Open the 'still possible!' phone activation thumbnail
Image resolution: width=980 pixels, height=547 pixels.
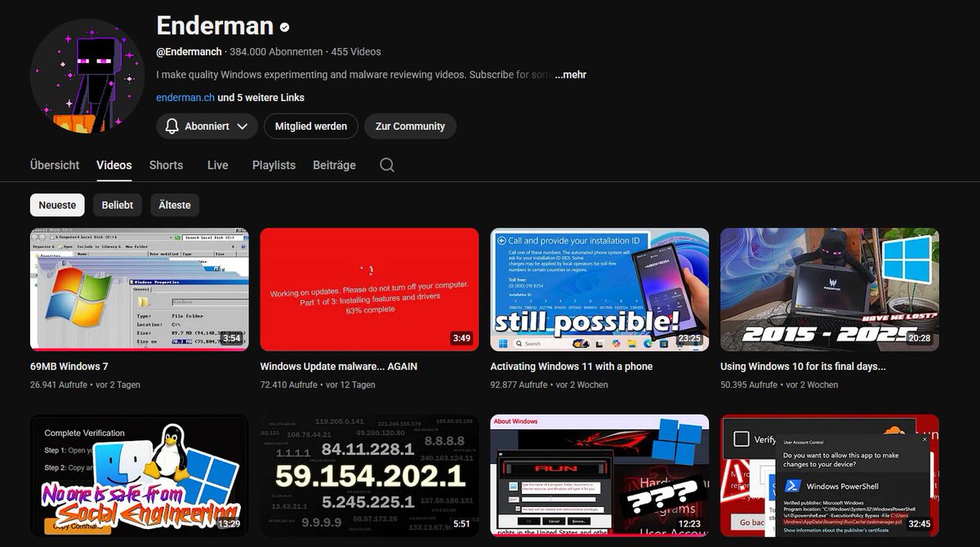point(599,289)
